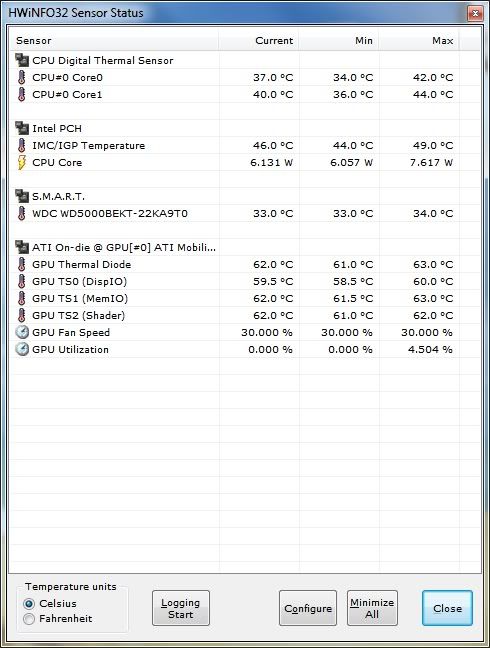Image resolution: width=490 pixels, height=648 pixels.
Task: Click the Sensor column header
Action: tap(114, 40)
